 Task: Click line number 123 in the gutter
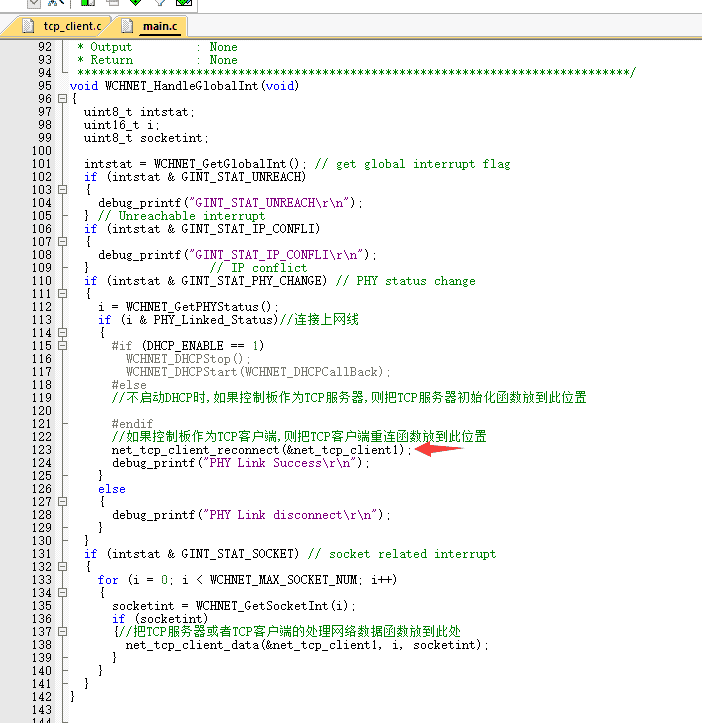42,450
